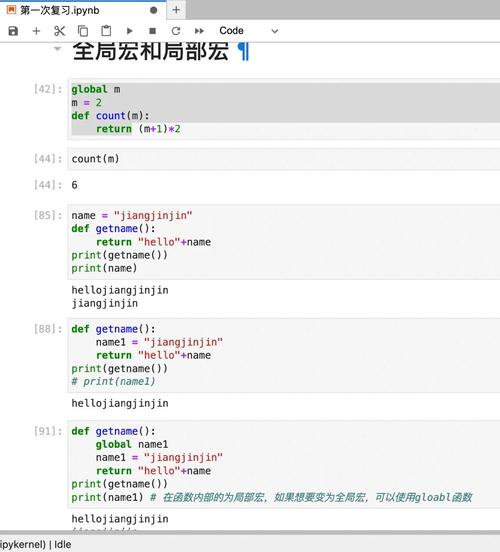Restart the kernel with the circular arrow icon
500x552 pixels.
tap(176, 31)
